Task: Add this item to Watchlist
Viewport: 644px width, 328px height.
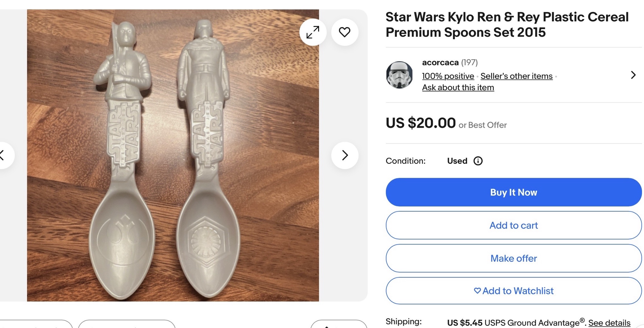Action: coord(514,291)
